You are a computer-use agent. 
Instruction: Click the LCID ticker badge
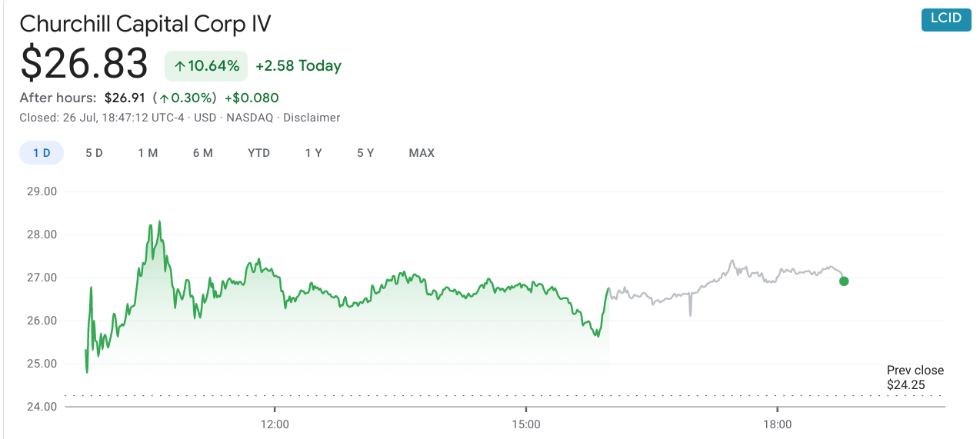pyautogui.click(x=945, y=18)
